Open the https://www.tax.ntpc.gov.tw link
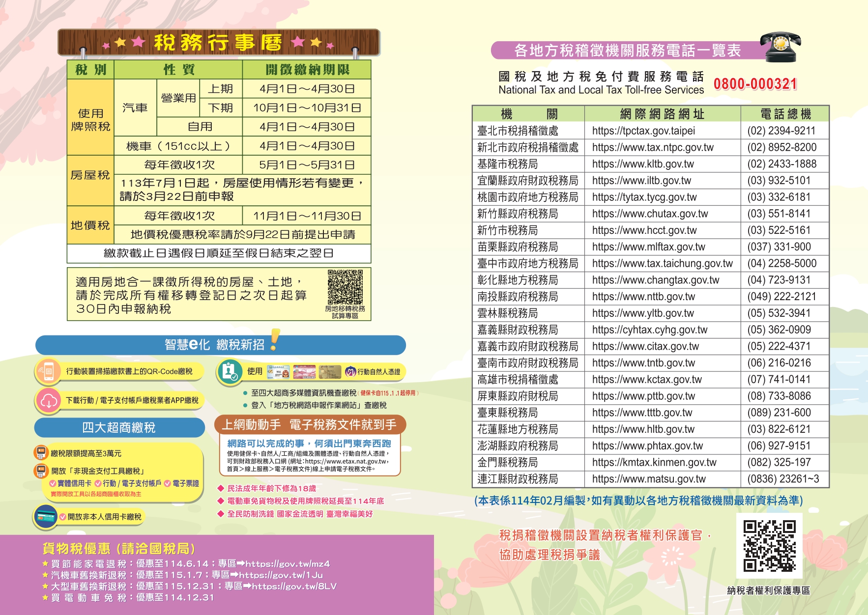Viewport: 868px width, 615px height. (x=653, y=147)
